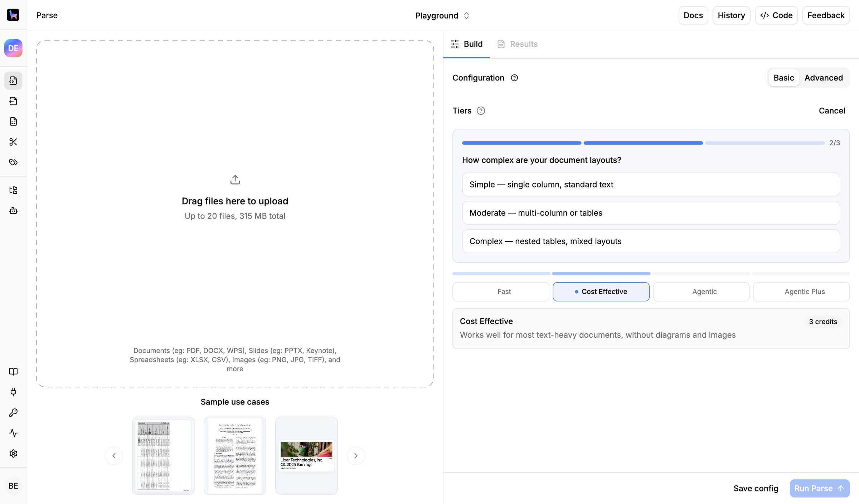Switch to the Results tab
This screenshot has height=504, width=859.
(518, 44)
